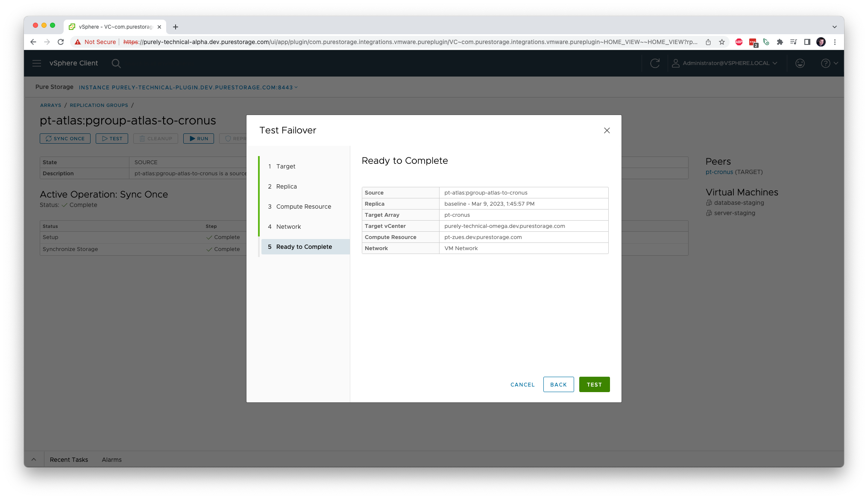Open the Chrome extensions puzzle icon
The width and height of the screenshot is (868, 499).
click(x=780, y=42)
